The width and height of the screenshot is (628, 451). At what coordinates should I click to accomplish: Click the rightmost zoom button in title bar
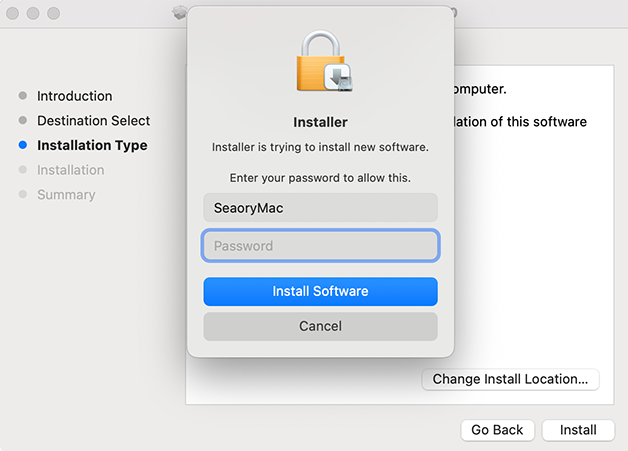coord(54,14)
